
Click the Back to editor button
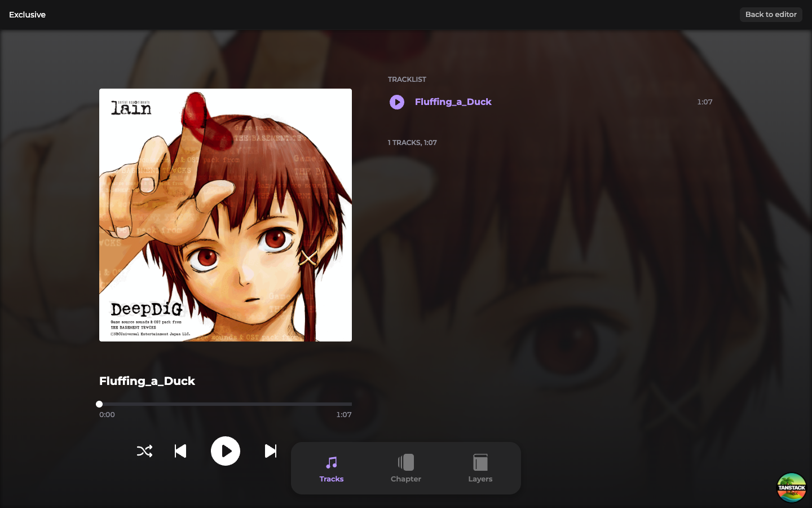(x=771, y=15)
